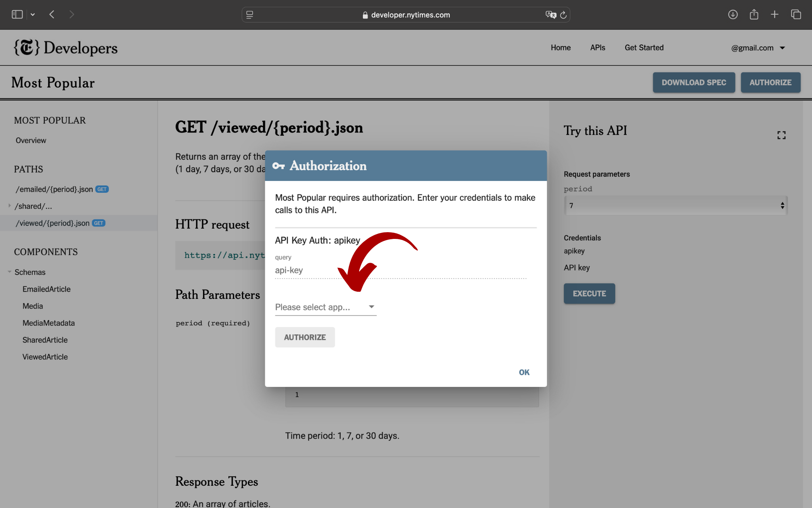Click the 'Try this API' heading
The height and width of the screenshot is (508, 812).
[595, 131]
